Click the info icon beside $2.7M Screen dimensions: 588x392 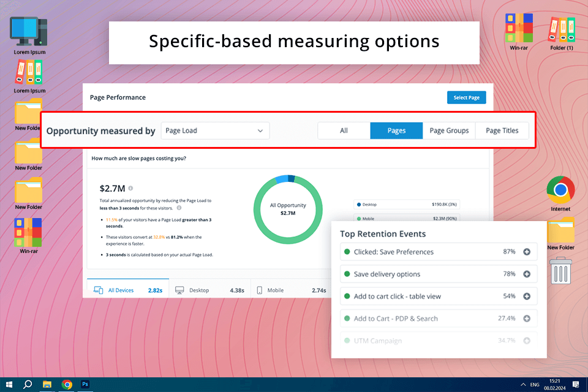(130, 189)
